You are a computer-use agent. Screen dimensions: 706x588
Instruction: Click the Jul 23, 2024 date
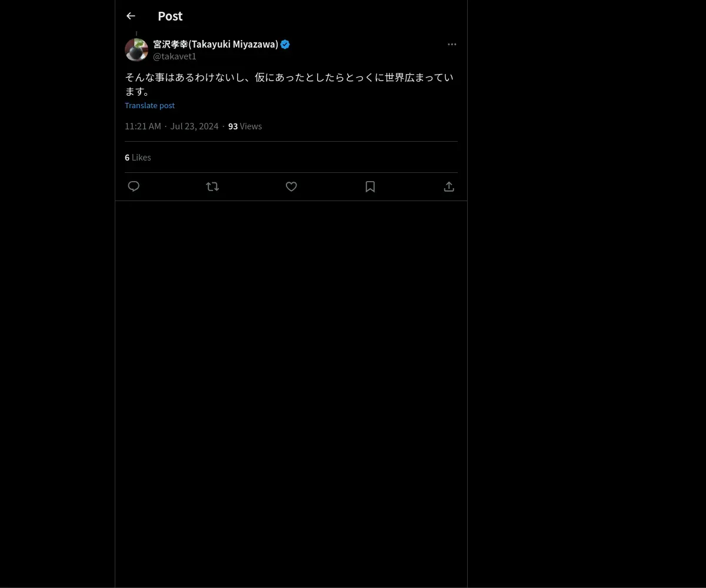tap(194, 126)
